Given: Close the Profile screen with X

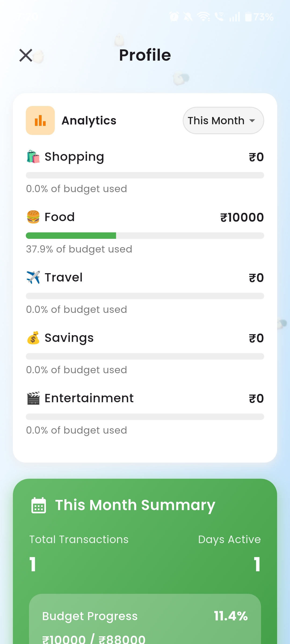Looking at the screenshot, I should click(26, 55).
